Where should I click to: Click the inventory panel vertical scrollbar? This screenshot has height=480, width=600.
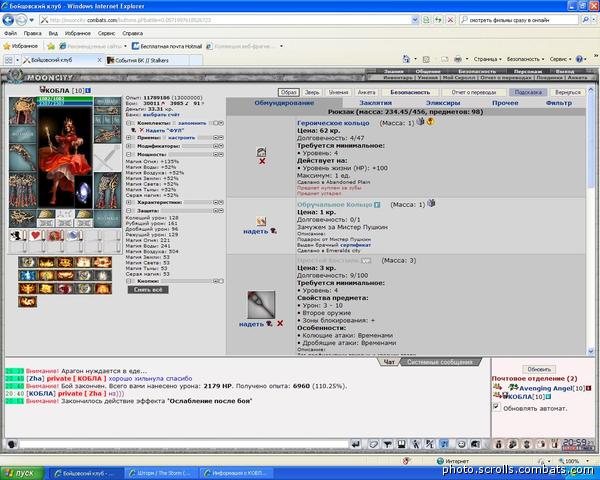pyautogui.click(x=590, y=220)
